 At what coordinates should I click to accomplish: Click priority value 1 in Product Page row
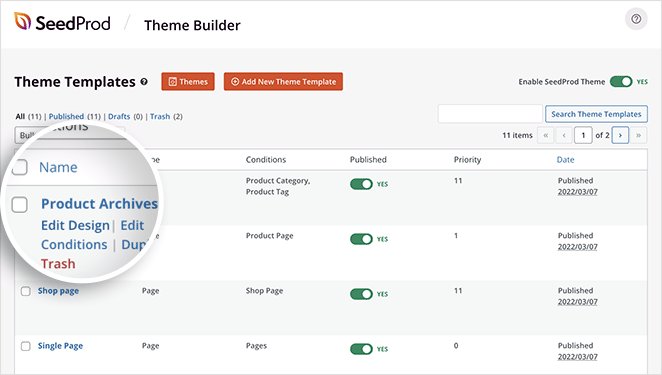point(456,236)
